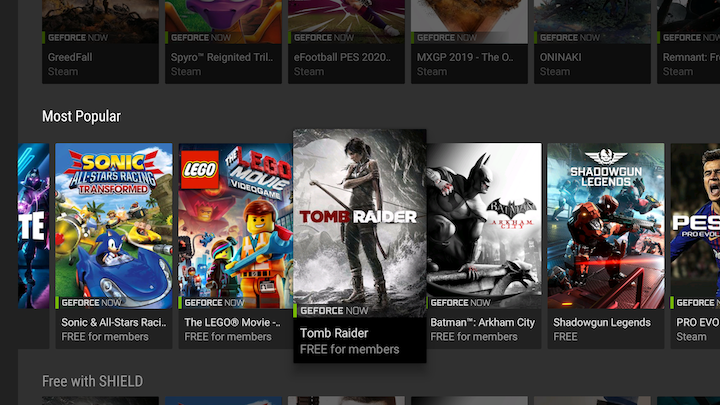Click the 'Most Popular' section heading
The image size is (720, 405).
[81, 116]
